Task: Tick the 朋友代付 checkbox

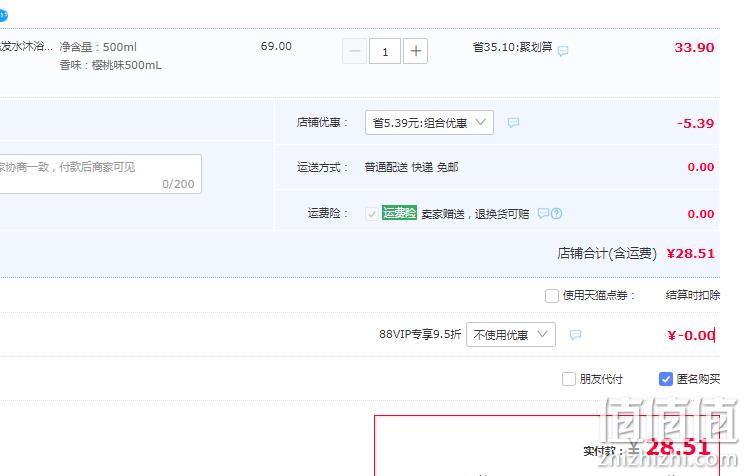Action: click(x=569, y=379)
